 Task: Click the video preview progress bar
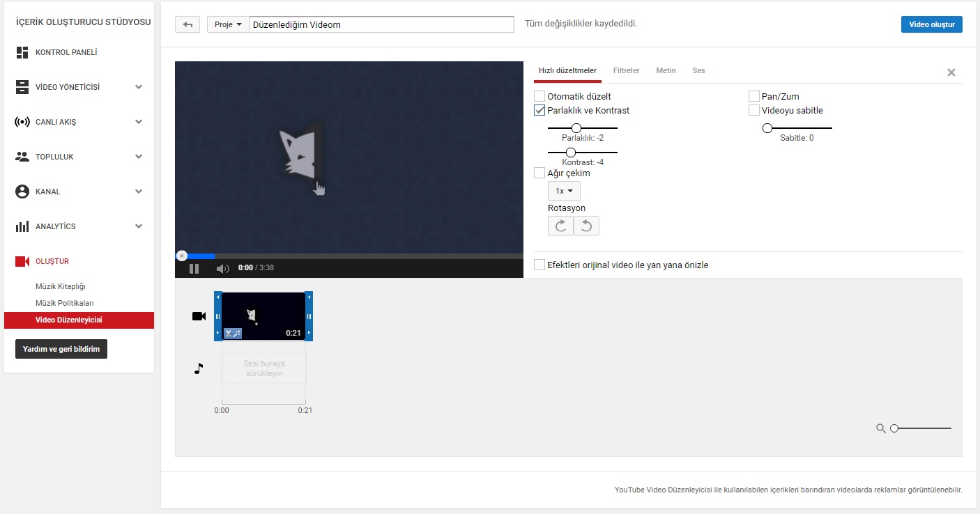click(349, 256)
